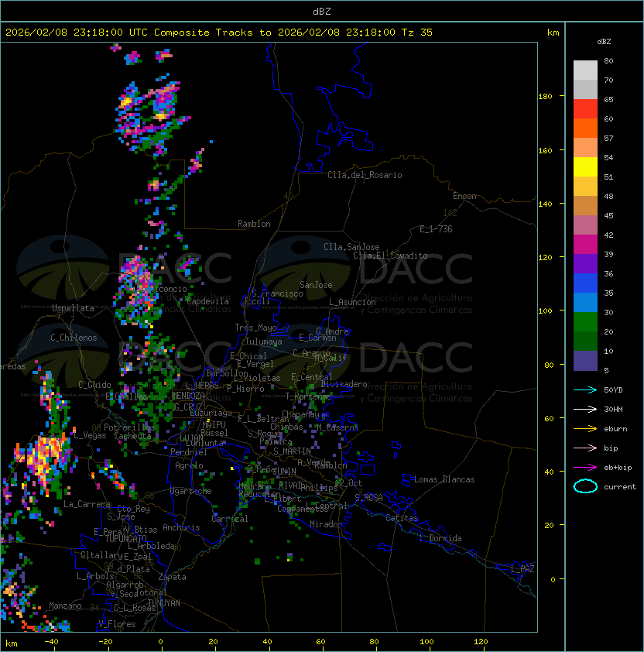Click the 'TUNUYAN' map label
Screen dimensions: 644x652
click(x=164, y=603)
